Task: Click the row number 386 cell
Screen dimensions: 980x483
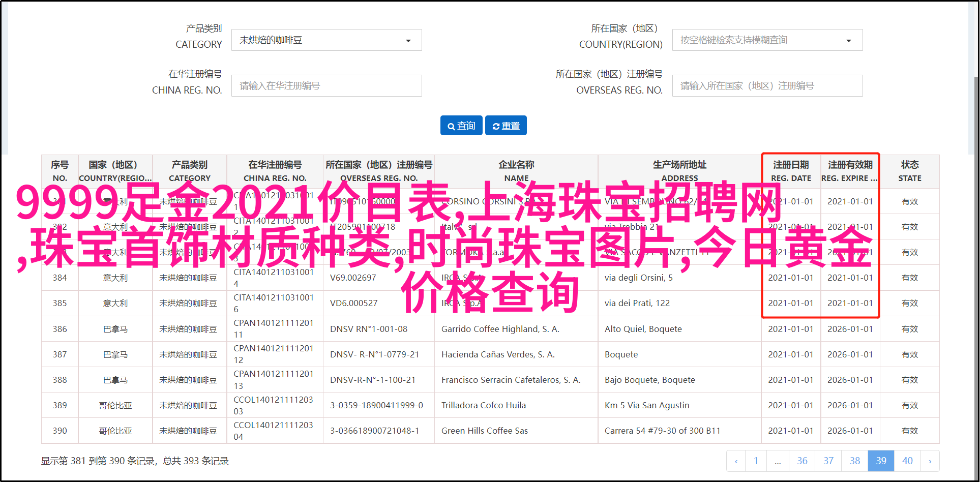Action: (x=60, y=329)
